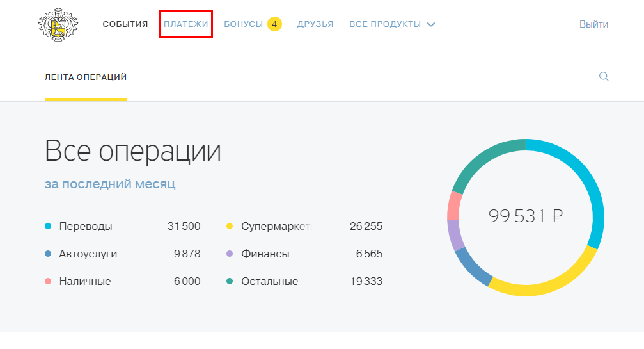Click the amount 9 878

(187, 254)
